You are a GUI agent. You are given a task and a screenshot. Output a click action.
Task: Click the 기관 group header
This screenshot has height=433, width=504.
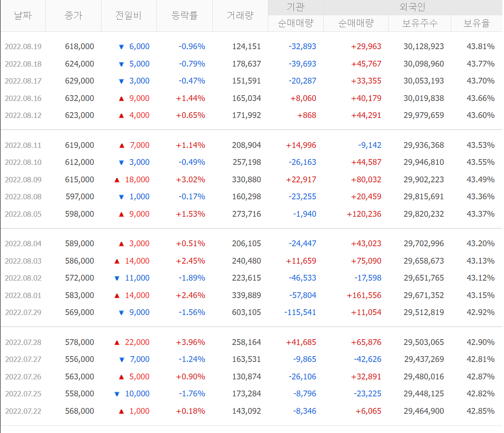[296, 7]
